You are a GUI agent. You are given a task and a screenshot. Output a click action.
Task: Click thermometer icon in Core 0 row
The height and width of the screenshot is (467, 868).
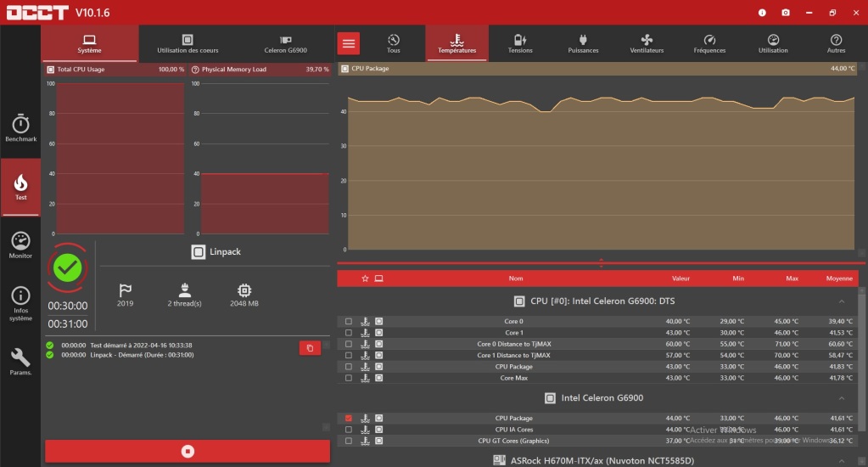click(365, 321)
